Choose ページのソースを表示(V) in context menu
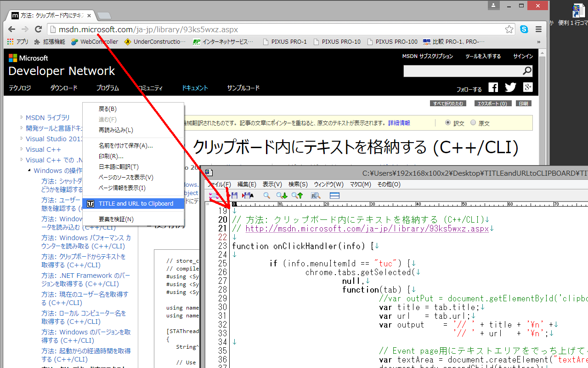Viewport: 588px width, 368px height. (x=134, y=178)
